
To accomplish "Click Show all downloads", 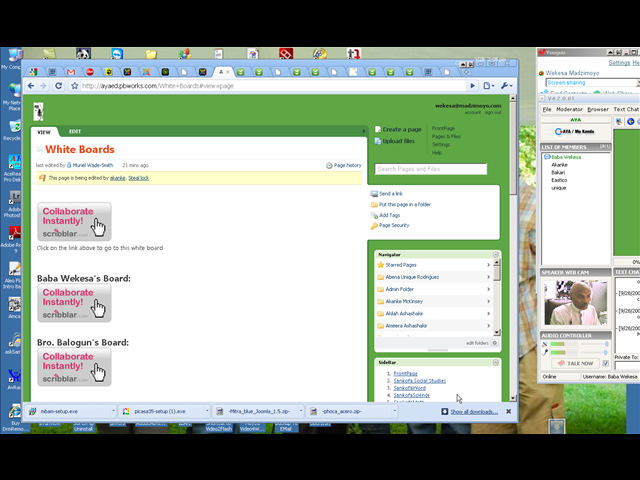I will point(474,412).
